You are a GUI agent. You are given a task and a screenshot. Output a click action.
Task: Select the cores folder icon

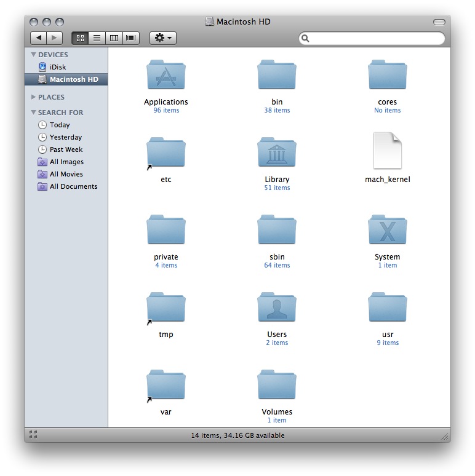point(387,74)
